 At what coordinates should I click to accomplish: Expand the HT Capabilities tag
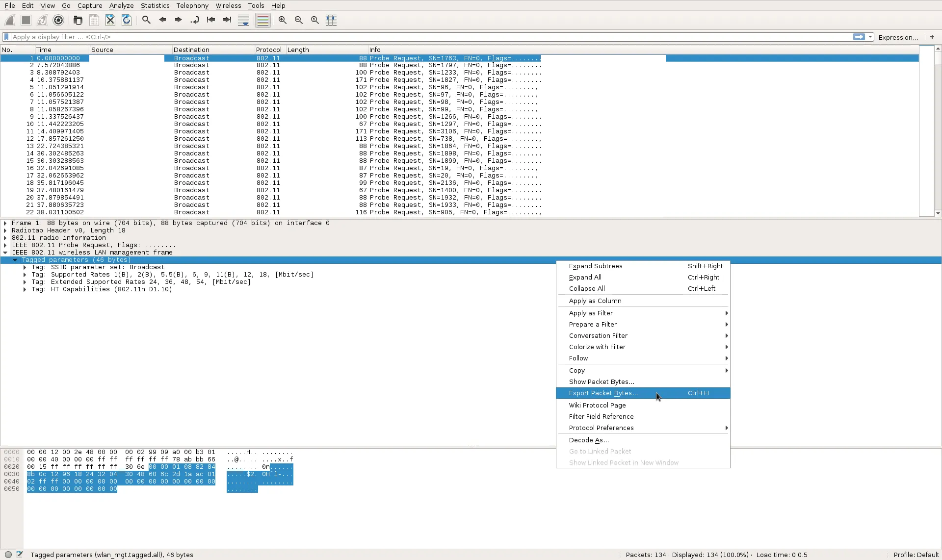coord(25,289)
